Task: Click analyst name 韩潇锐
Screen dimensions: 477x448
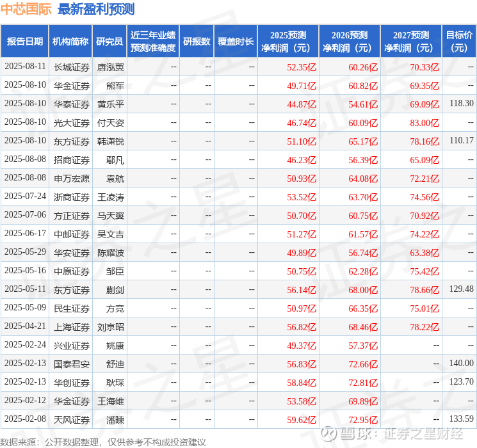Action: coord(110,141)
